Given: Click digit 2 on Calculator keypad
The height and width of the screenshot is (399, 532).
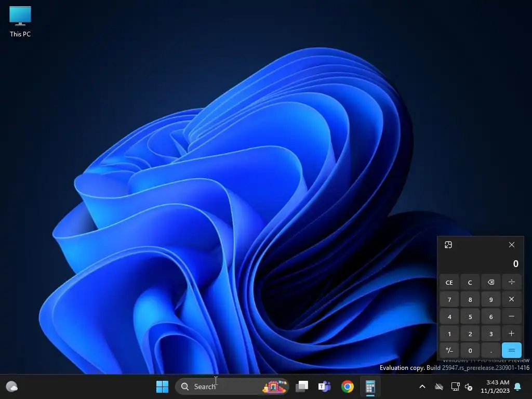Looking at the screenshot, I should (470, 334).
